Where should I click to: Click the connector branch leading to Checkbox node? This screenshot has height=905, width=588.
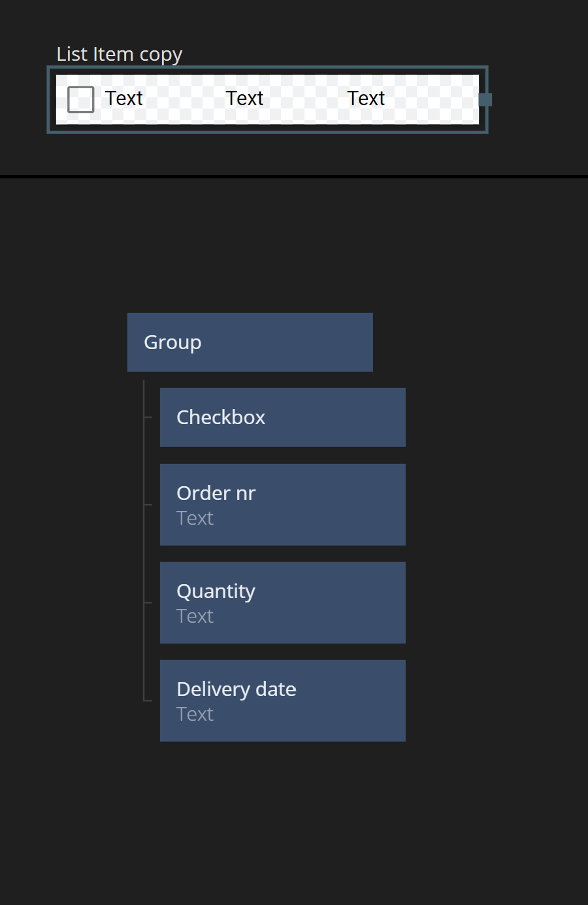coord(148,417)
